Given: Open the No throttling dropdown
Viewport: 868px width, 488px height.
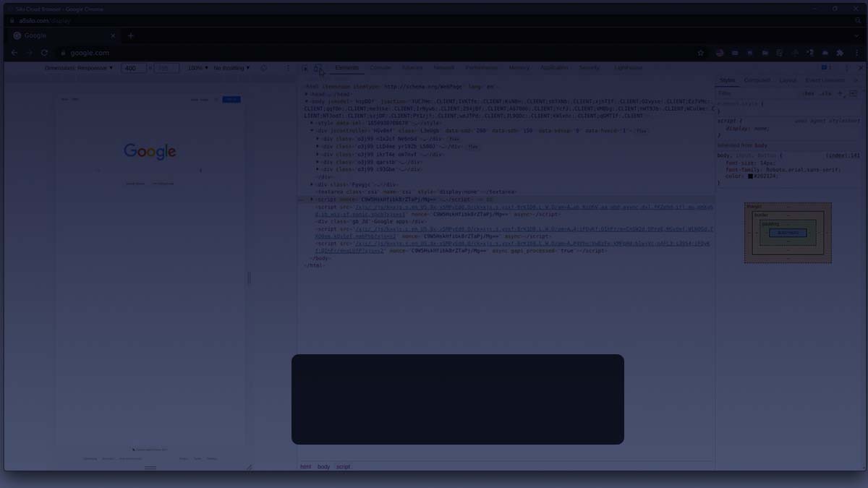Looking at the screenshot, I should [231, 68].
